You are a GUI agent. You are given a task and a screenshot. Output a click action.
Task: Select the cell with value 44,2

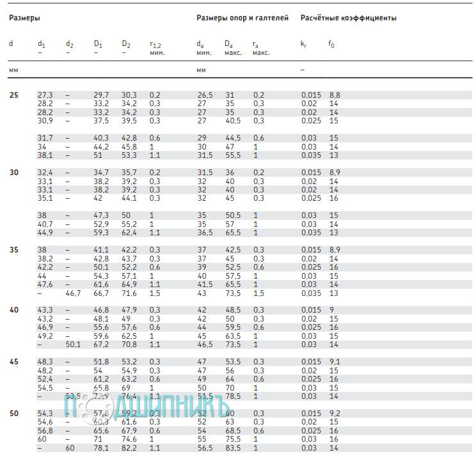(x=101, y=147)
